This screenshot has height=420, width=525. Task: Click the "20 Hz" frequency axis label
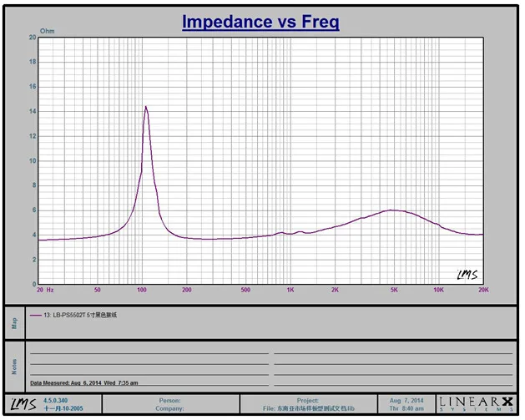[45, 290]
